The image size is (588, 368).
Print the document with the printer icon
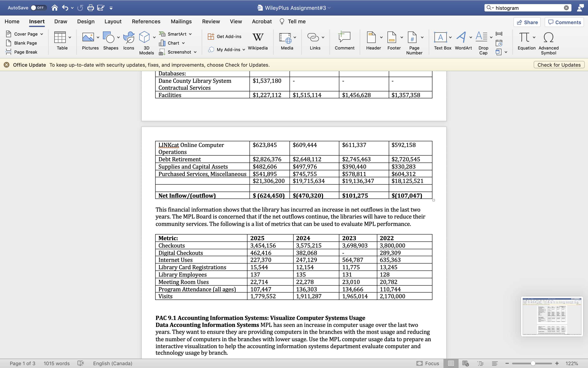pos(91,8)
